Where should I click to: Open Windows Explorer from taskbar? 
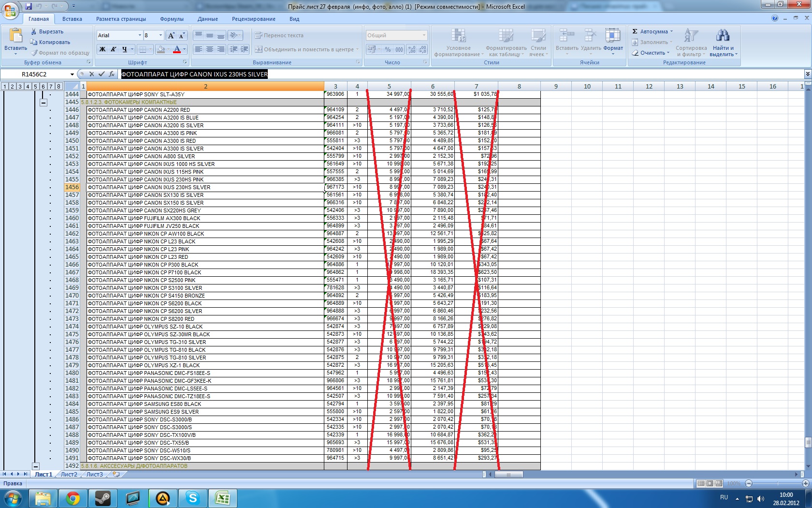[43, 498]
